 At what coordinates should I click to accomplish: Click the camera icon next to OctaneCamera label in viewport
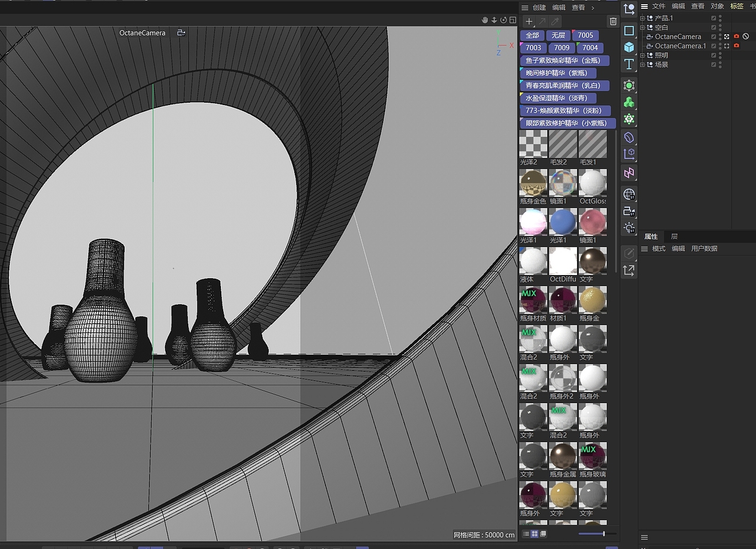tap(181, 33)
